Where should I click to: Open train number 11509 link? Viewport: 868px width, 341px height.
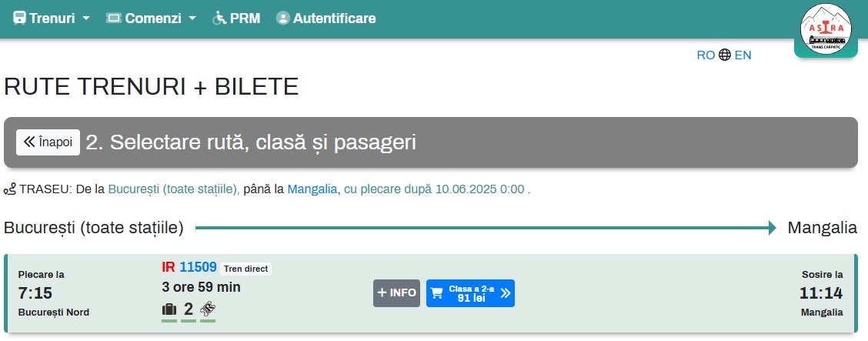(x=198, y=267)
